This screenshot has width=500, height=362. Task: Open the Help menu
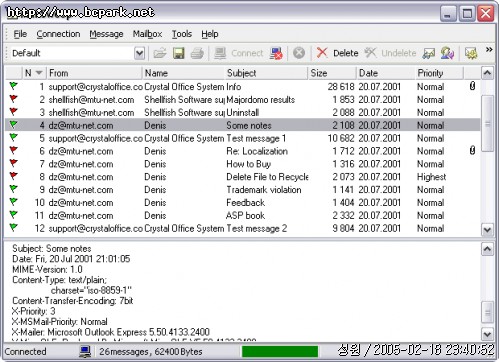[x=210, y=34]
